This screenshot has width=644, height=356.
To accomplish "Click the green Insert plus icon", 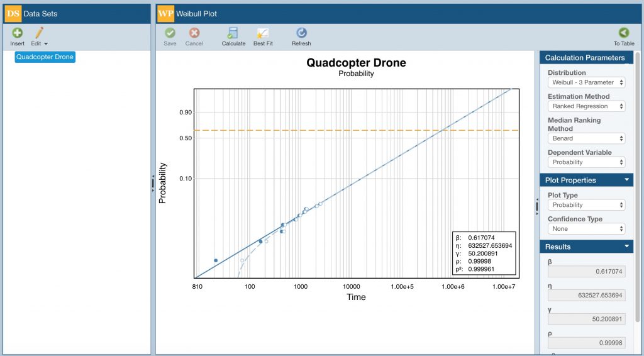I will (17, 33).
